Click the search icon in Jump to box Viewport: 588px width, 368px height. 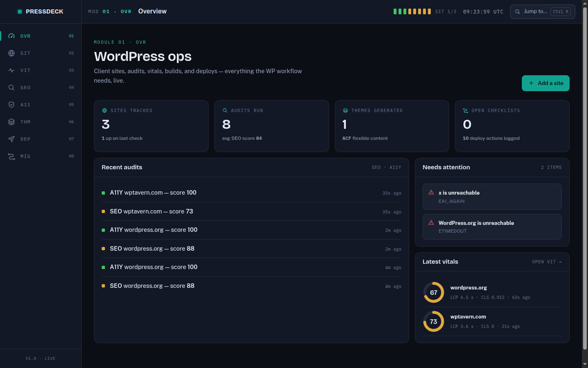(x=518, y=11)
